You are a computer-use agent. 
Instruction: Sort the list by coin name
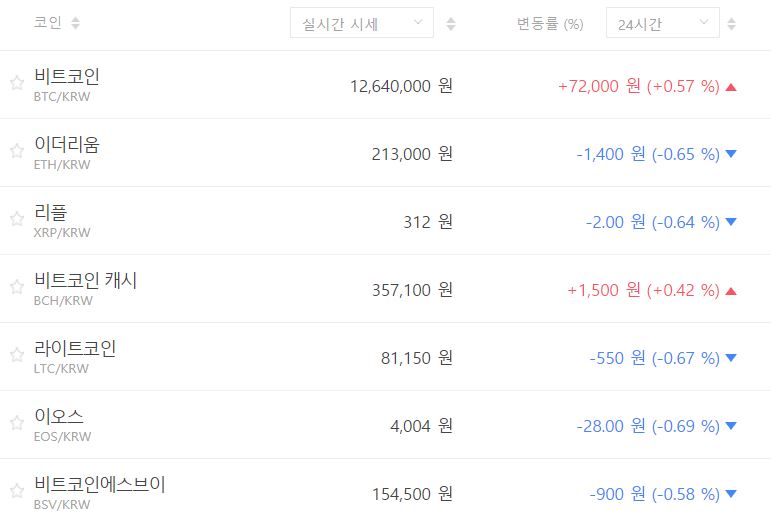point(76,23)
